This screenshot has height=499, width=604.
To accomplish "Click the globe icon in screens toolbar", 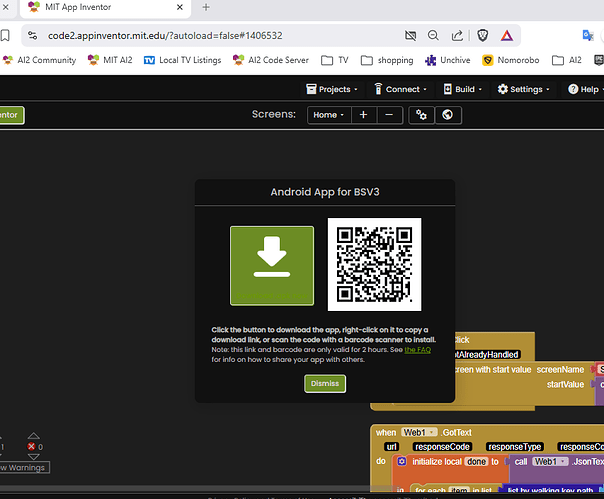I will [x=448, y=115].
